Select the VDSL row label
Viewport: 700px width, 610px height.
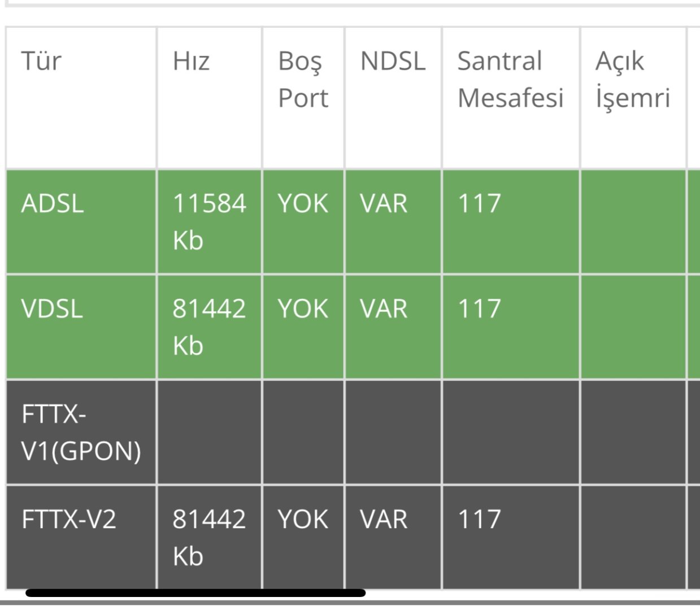[x=52, y=309]
